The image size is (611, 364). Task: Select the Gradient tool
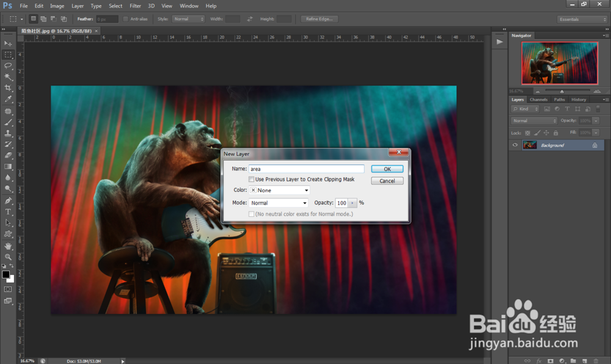point(8,166)
